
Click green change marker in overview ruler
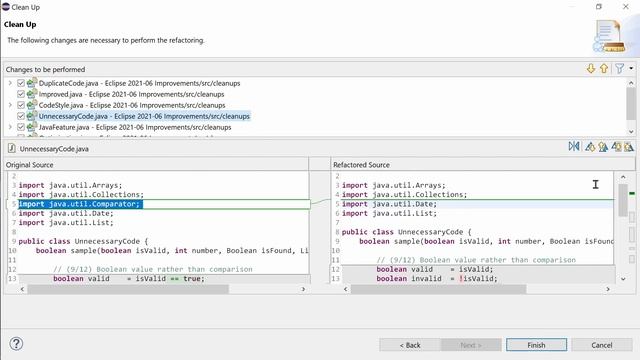pyautogui.click(x=632, y=193)
